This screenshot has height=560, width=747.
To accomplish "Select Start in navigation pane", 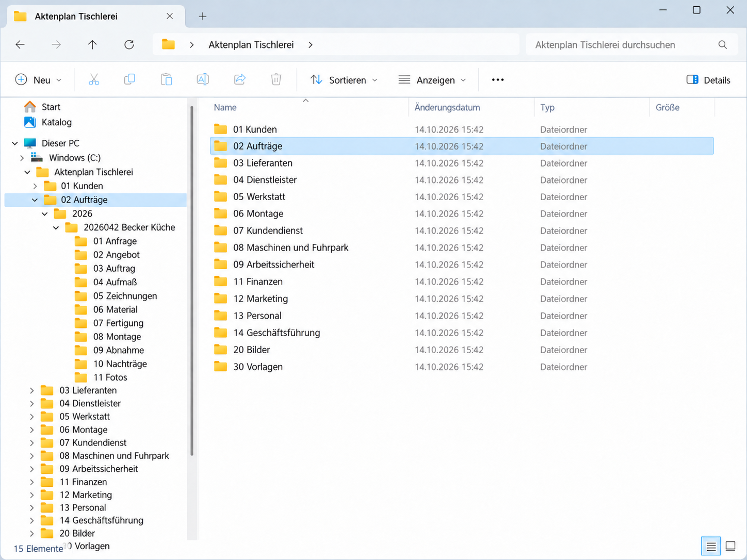I will (51, 107).
